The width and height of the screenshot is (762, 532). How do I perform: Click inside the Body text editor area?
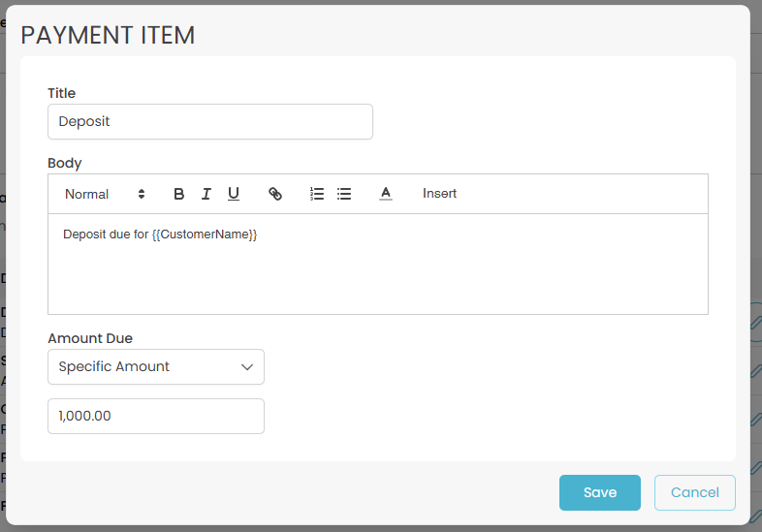pos(377,276)
